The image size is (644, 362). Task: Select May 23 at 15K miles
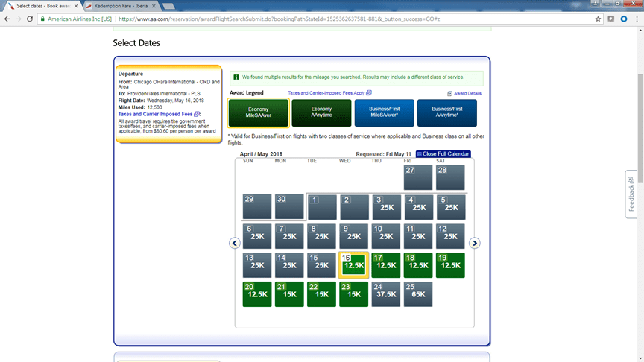pos(353,294)
